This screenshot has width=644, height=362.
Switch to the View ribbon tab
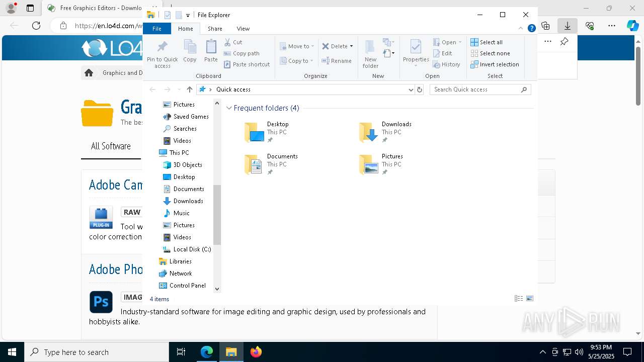point(243,29)
